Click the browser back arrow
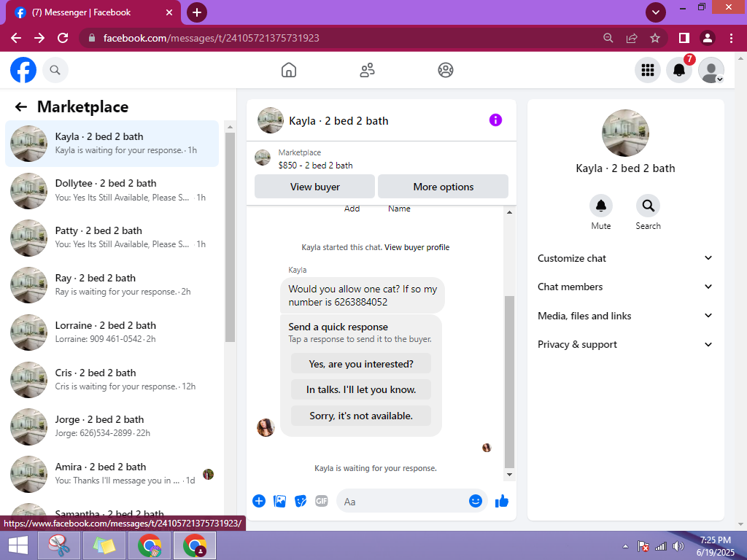 click(16, 38)
